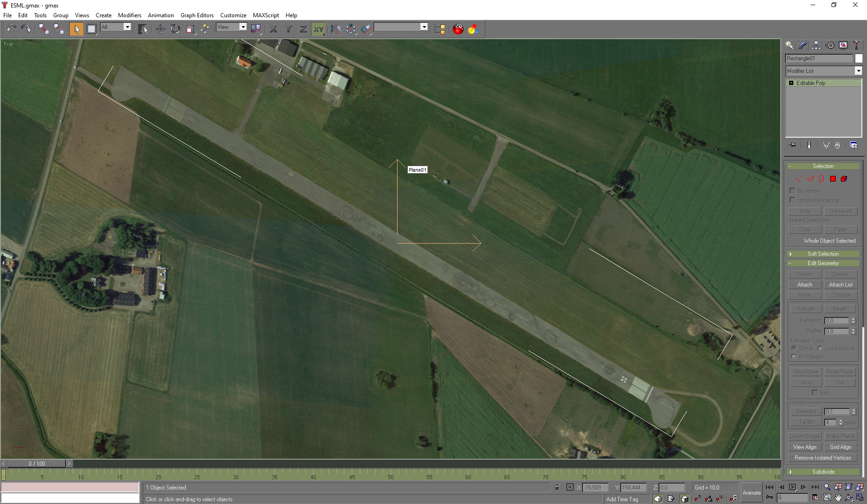Choose the Select and Rotate tool
This screenshot has height=504, width=867.
pos(175,29)
